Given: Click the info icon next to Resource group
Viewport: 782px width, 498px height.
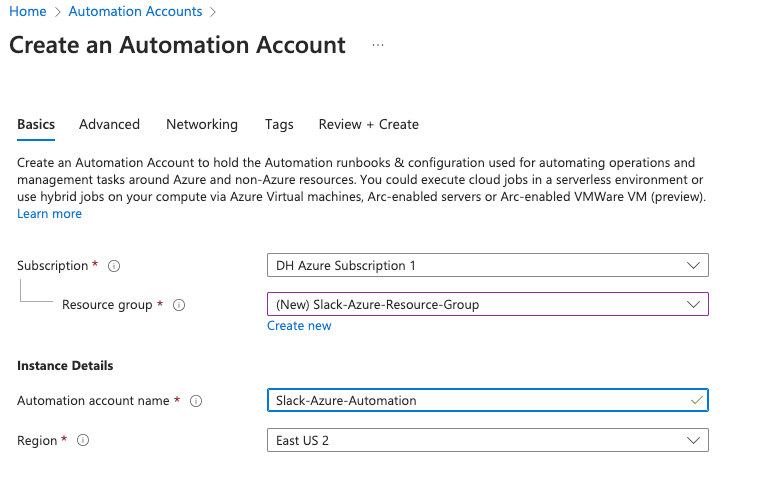Looking at the screenshot, I should [179, 305].
